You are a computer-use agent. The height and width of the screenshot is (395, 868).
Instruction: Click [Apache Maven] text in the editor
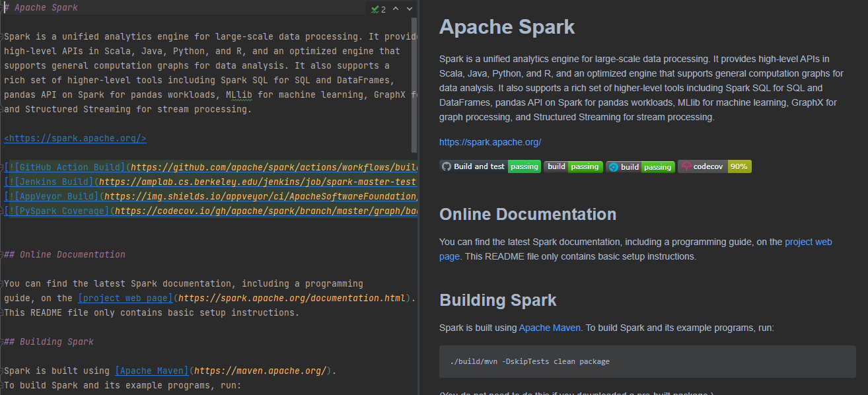[152, 371]
